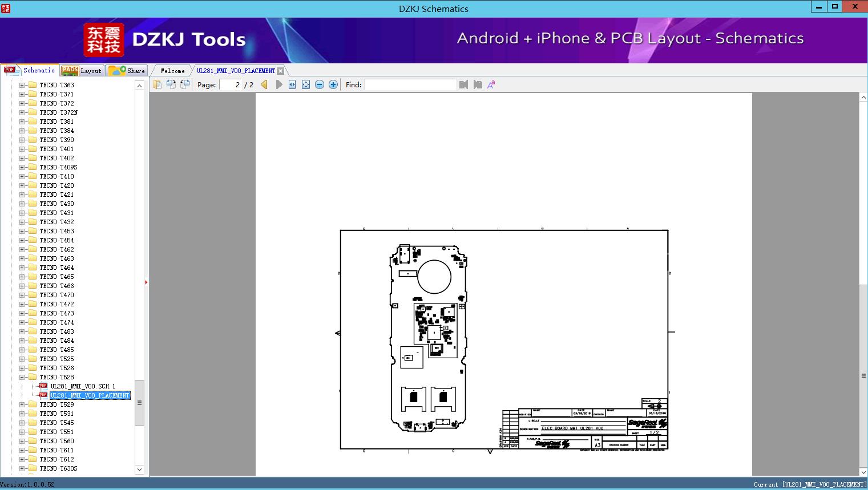
Task: Select the TECNO T545 tree item
Action: pos(56,423)
